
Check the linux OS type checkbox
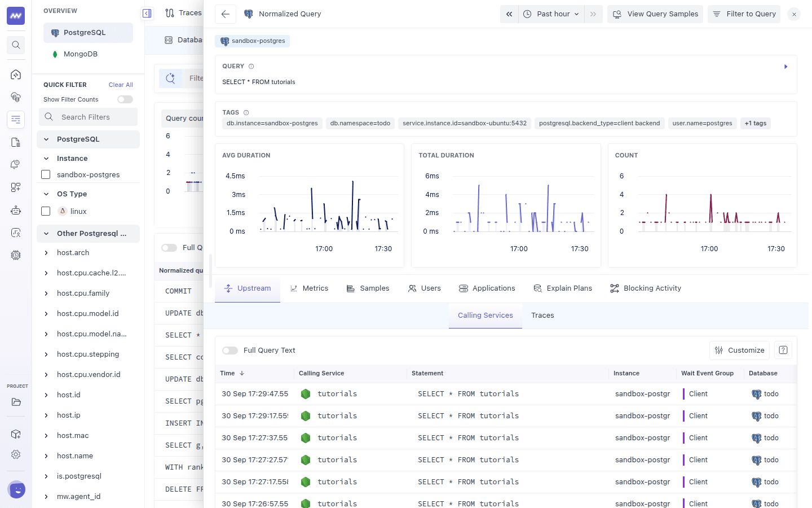46,211
